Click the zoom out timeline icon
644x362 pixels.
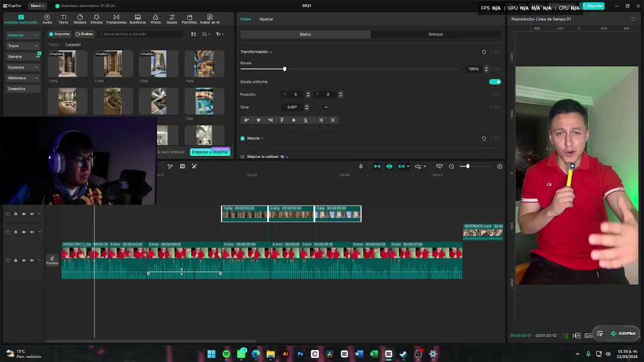(x=451, y=166)
